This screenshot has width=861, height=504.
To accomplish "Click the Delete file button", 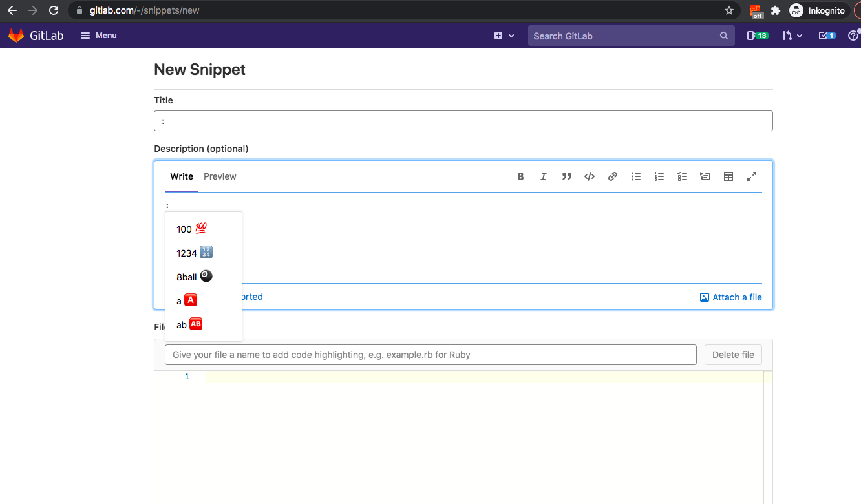I will pos(733,355).
